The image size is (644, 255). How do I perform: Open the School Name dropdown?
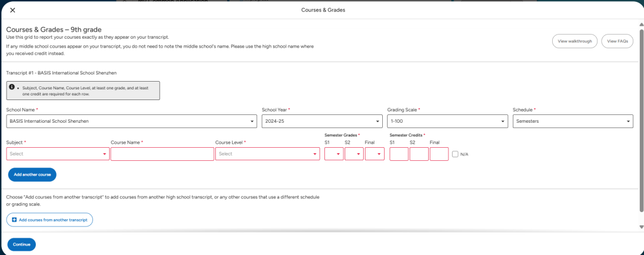[131, 121]
